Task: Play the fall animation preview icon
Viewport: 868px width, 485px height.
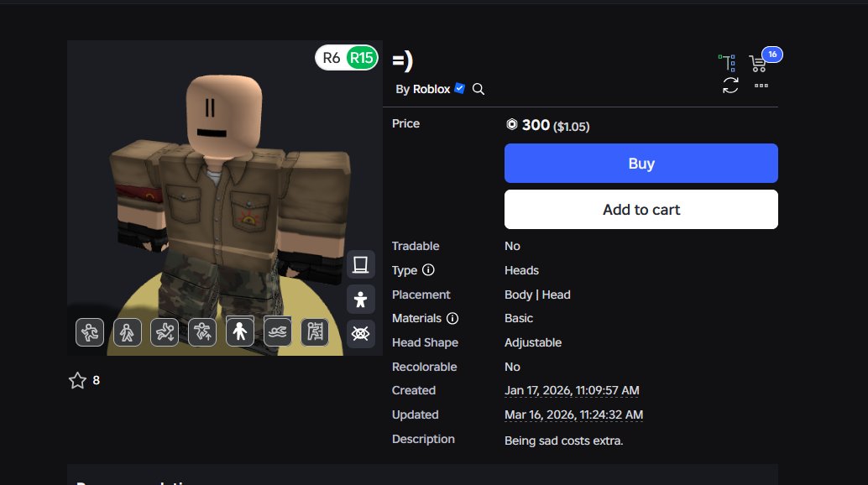Action: coord(165,332)
